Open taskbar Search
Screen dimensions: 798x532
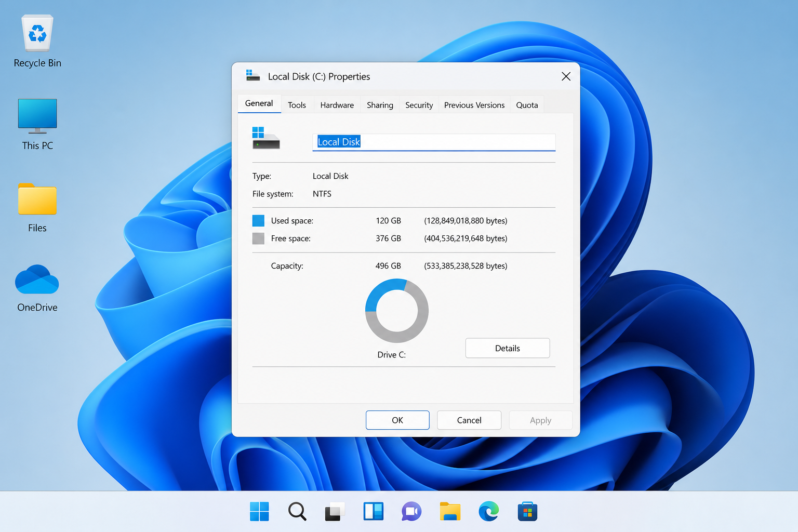tap(297, 512)
